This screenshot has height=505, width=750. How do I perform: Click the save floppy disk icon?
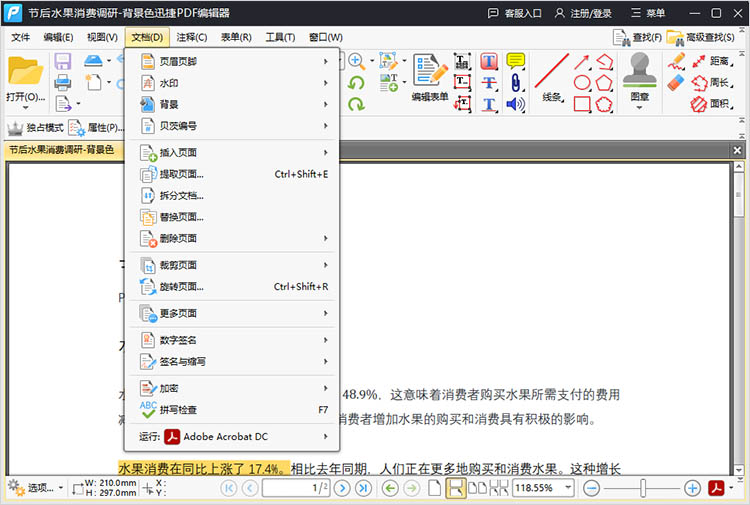pyautogui.click(x=63, y=61)
